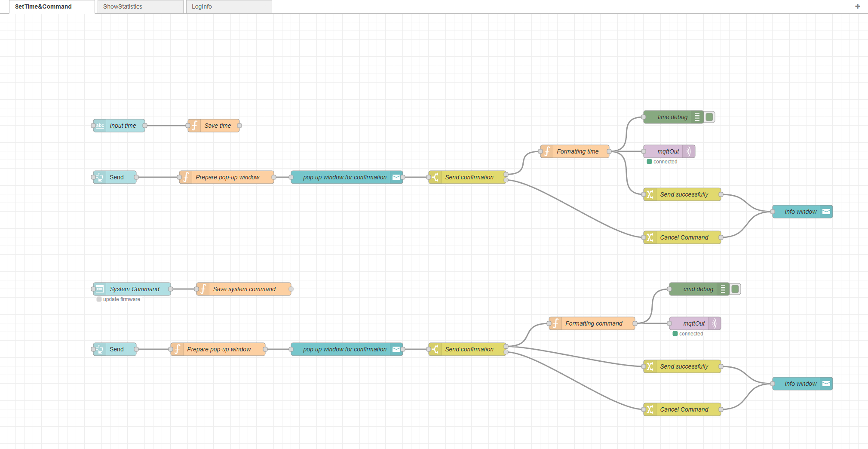Image resolution: width=868 pixels, height=449 pixels.
Task: Click the list icon on the time debug node
Action: 697,117
